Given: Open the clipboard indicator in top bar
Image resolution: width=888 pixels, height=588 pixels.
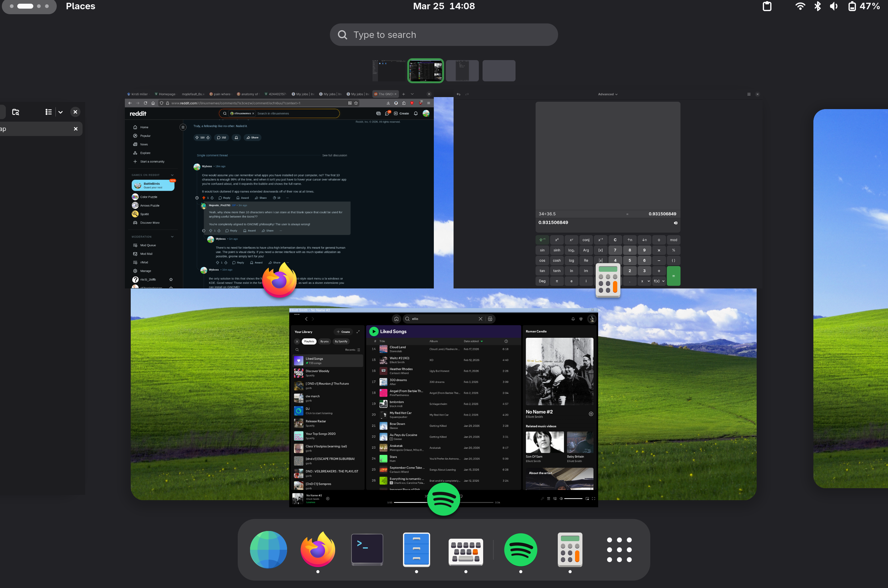Looking at the screenshot, I should tap(767, 6).
